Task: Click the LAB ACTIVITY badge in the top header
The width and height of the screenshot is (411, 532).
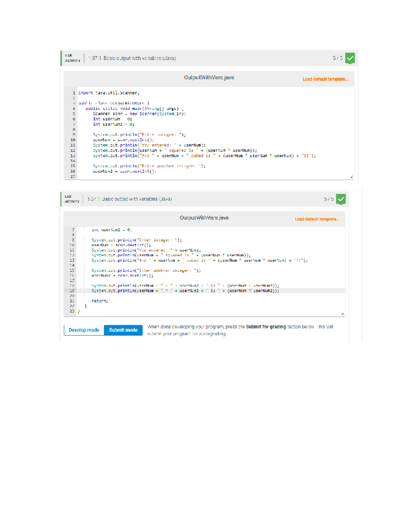Action: [x=73, y=58]
